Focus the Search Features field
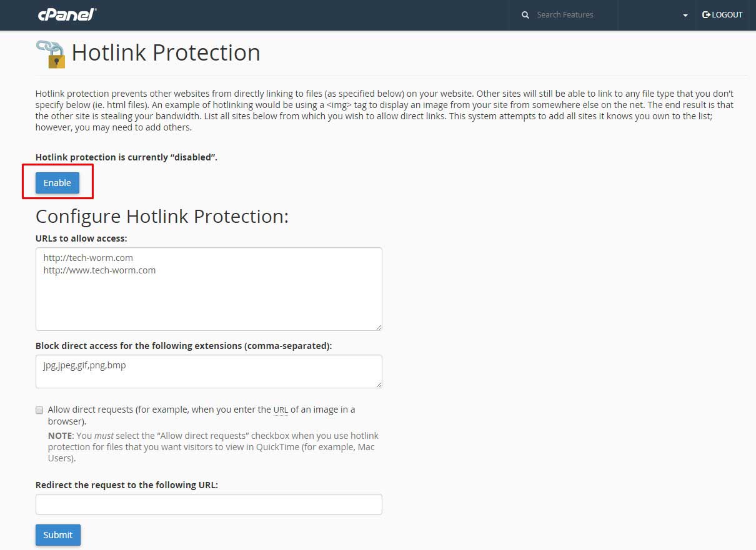The image size is (756, 550). (x=572, y=15)
